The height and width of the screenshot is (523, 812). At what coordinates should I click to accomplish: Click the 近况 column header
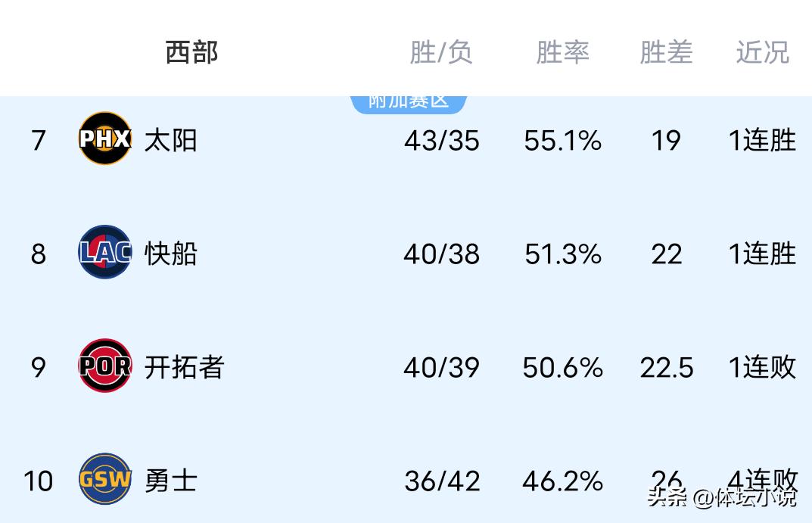(762, 52)
